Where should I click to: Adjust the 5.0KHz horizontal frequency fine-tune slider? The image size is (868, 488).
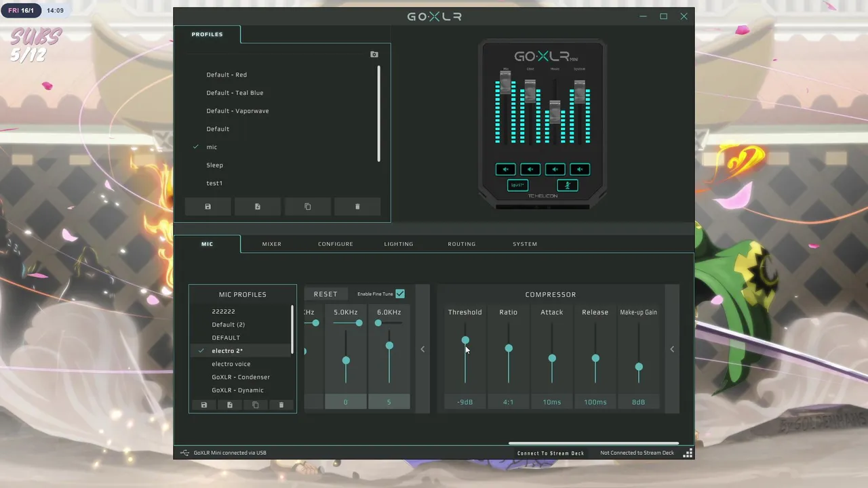(x=359, y=323)
